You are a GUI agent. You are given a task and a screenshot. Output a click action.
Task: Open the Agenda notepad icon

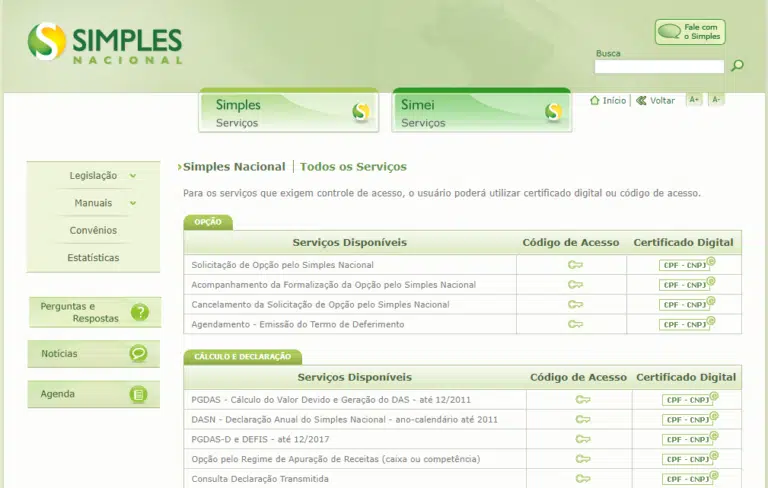point(139,394)
